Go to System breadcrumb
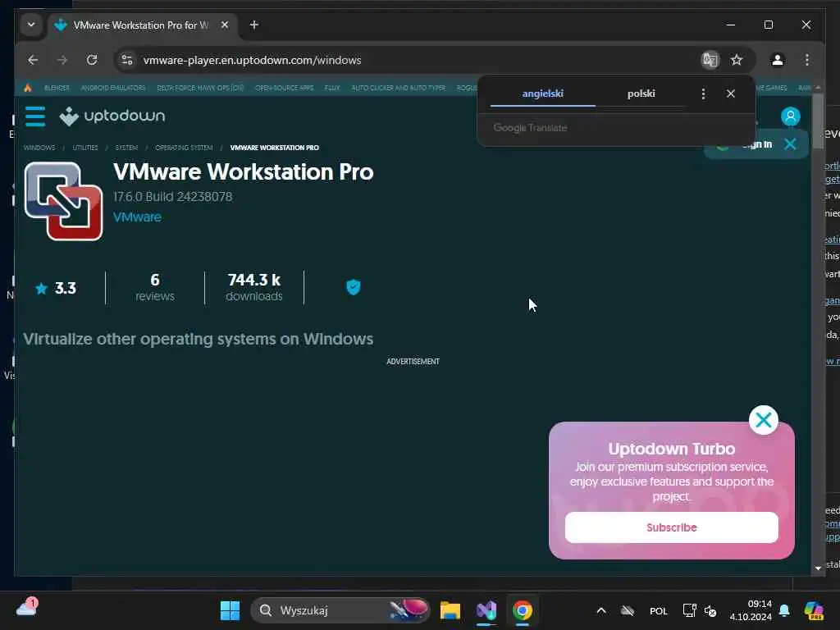This screenshot has width=840, height=630. click(x=126, y=148)
